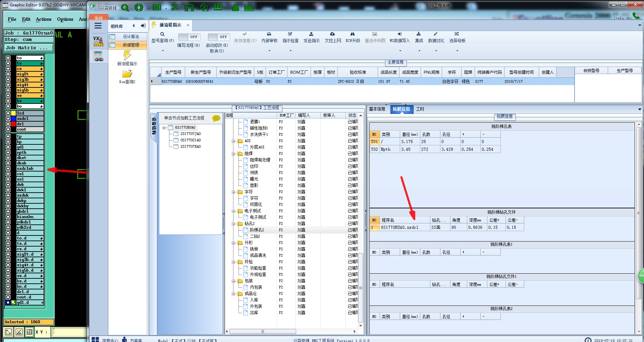Image resolution: width=644 pixels, height=342 pixels.
Task: Click ECN升级 toolbar button
Action: tap(353, 37)
